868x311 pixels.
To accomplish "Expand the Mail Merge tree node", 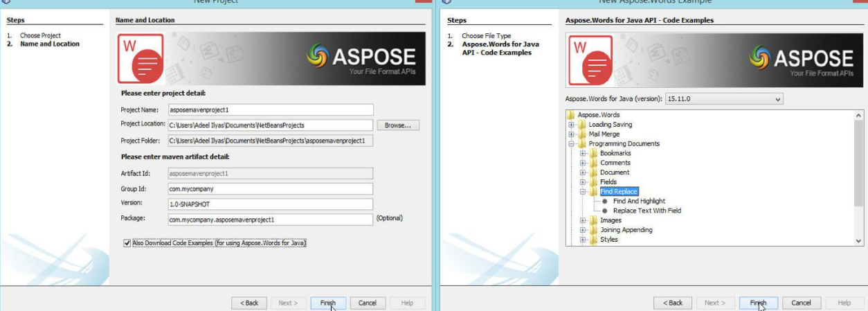I will coord(572,134).
